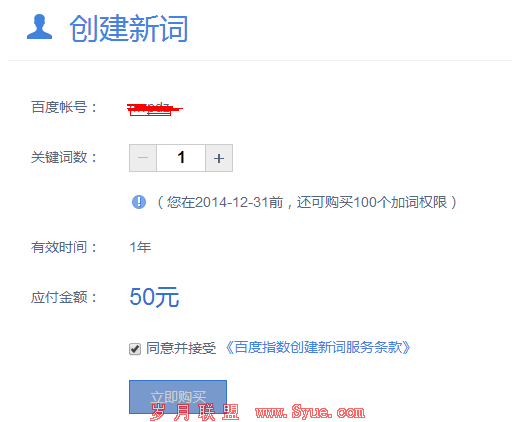The height and width of the screenshot is (422, 512).
Task: Click the 关键词数 label
Action: click(64, 157)
